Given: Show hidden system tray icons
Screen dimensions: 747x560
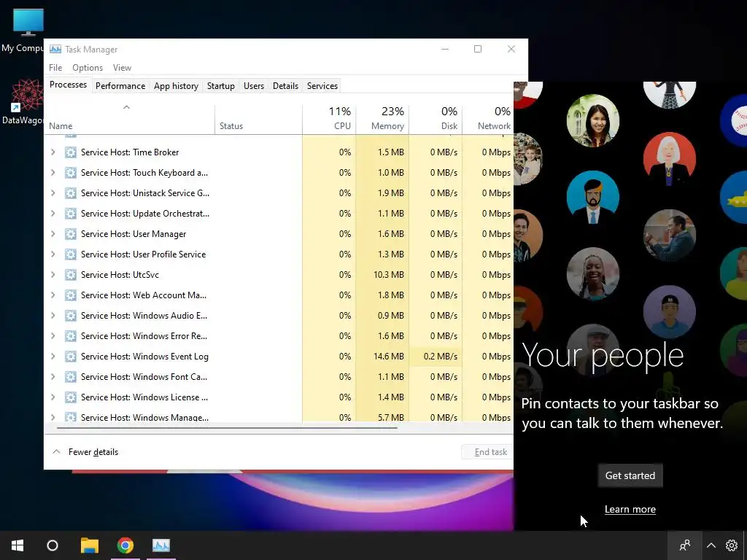Looking at the screenshot, I should [x=711, y=545].
